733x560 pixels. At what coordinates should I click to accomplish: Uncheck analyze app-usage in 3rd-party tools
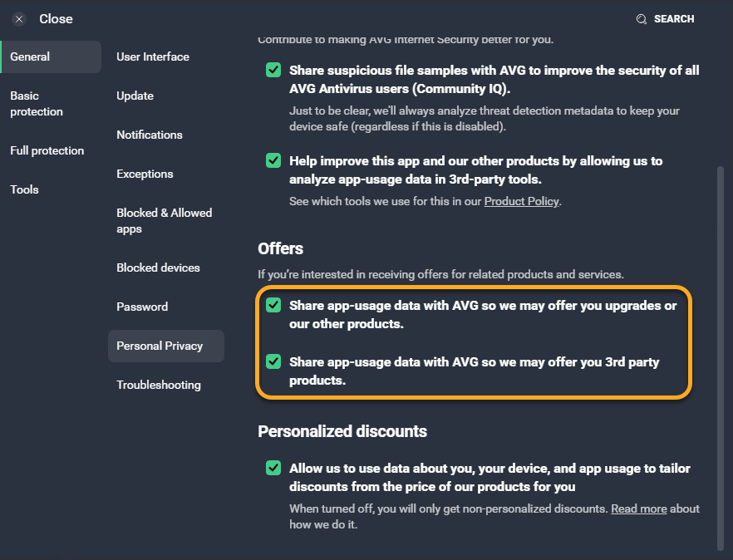tap(273, 160)
